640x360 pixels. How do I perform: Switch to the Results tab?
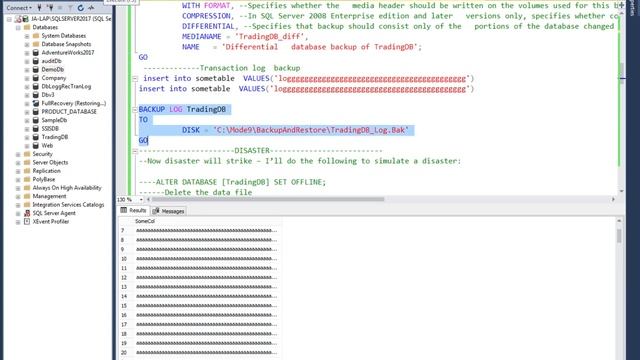133,211
